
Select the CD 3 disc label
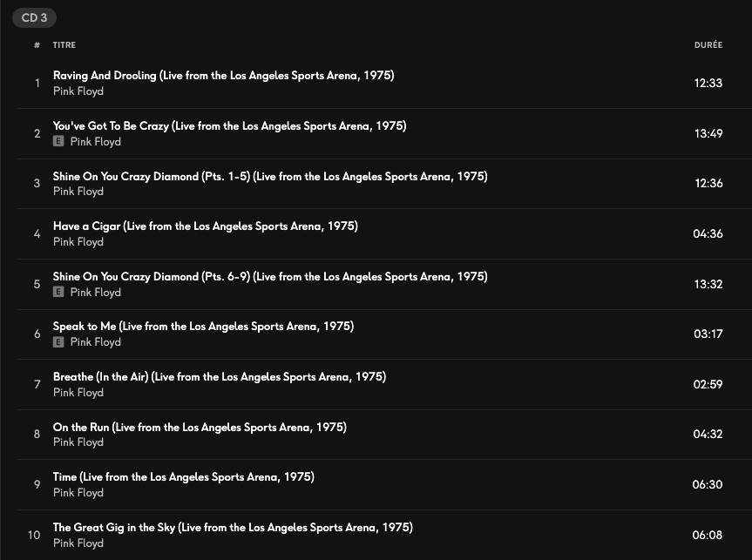coord(34,18)
